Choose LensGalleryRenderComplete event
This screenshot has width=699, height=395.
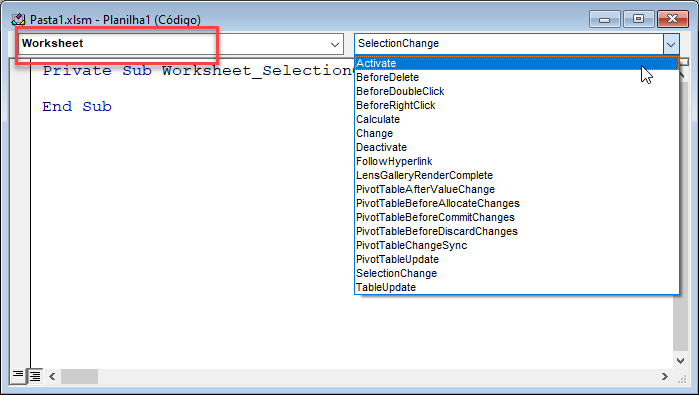coord(517,175)
